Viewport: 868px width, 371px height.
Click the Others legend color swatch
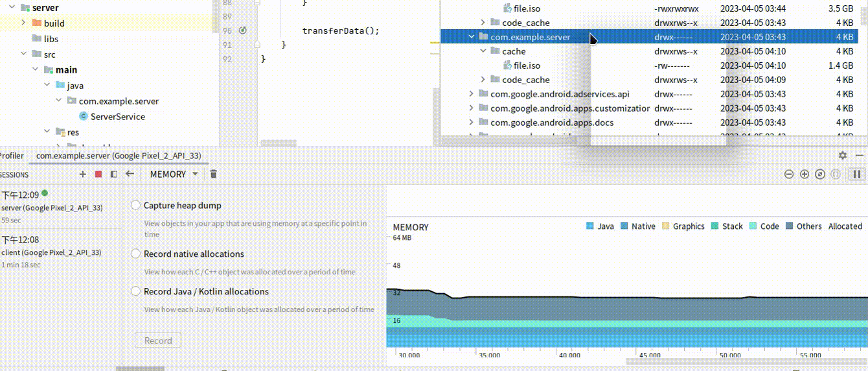[789, 226]
